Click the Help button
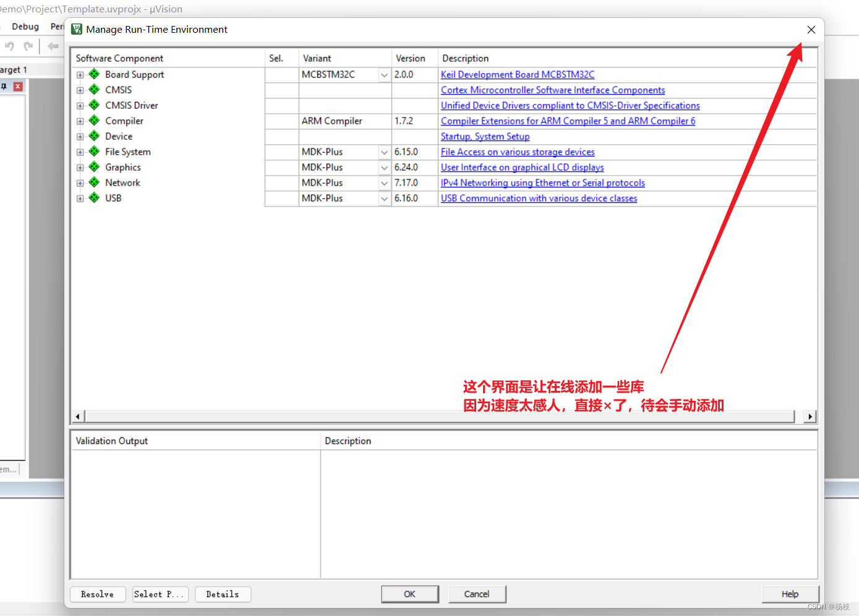 tap(790, 594)
